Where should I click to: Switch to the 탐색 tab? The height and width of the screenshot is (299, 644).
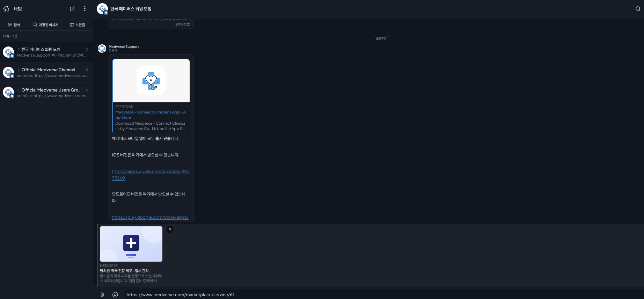tap(14, 25)
